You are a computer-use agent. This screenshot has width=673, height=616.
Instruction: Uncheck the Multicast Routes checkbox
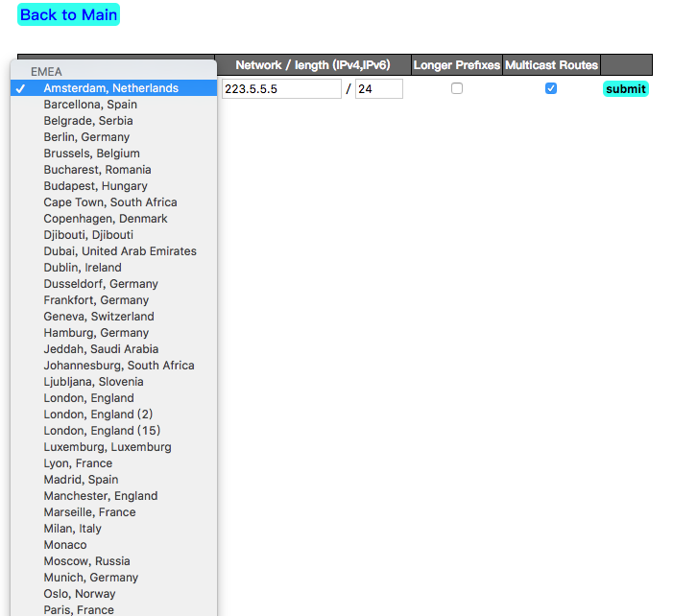click(551, 88)
